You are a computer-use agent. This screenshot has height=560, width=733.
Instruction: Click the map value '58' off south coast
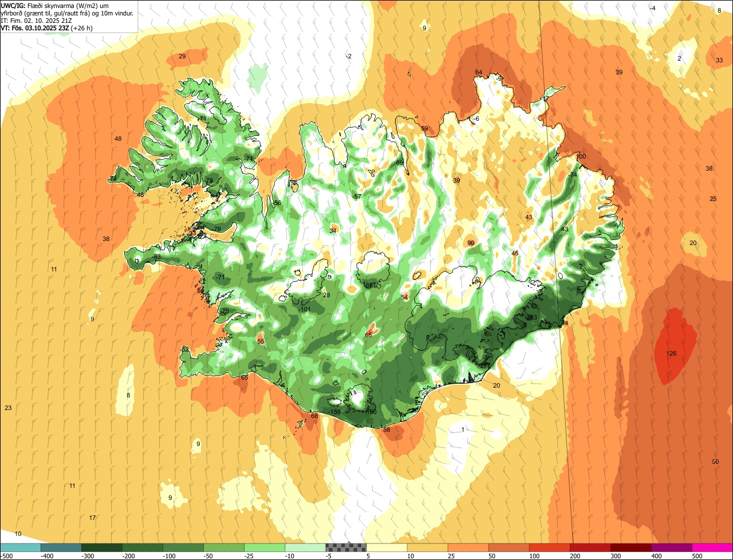click(x=387, y=429)
